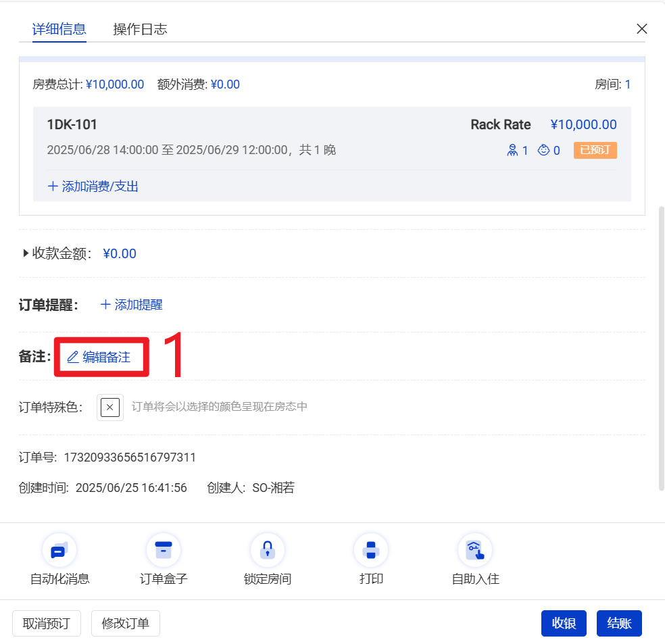Switch to the 操作日志 tab
Image resolution: width=665 pixels, height=644 pixels.
click(140, 29)
